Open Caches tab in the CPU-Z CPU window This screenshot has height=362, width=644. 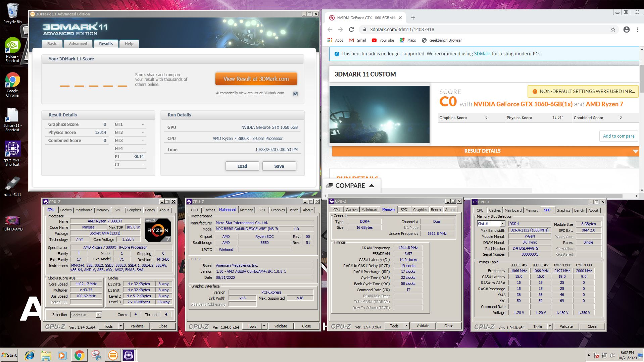point(66,210)
